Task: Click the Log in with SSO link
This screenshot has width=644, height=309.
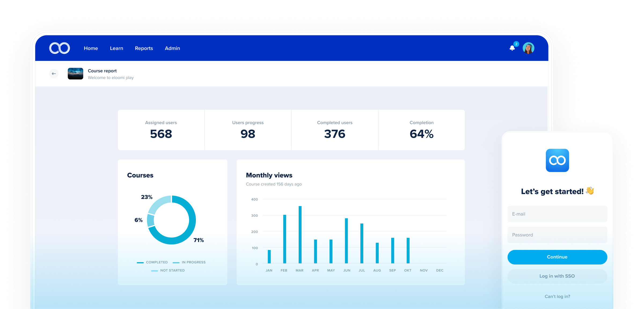Action: [x=557, y=275]
